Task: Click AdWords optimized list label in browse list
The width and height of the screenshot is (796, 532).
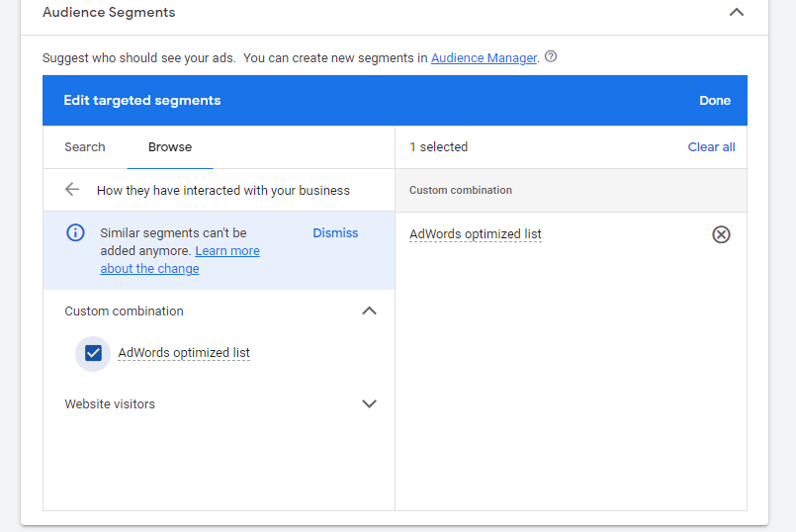Action: pyautogui.click(x=184, y=353)
